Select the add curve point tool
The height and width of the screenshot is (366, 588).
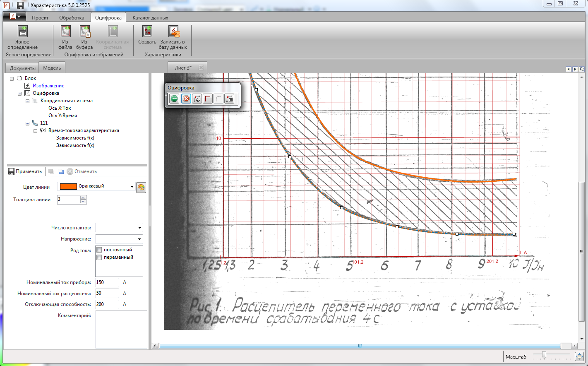197,99
